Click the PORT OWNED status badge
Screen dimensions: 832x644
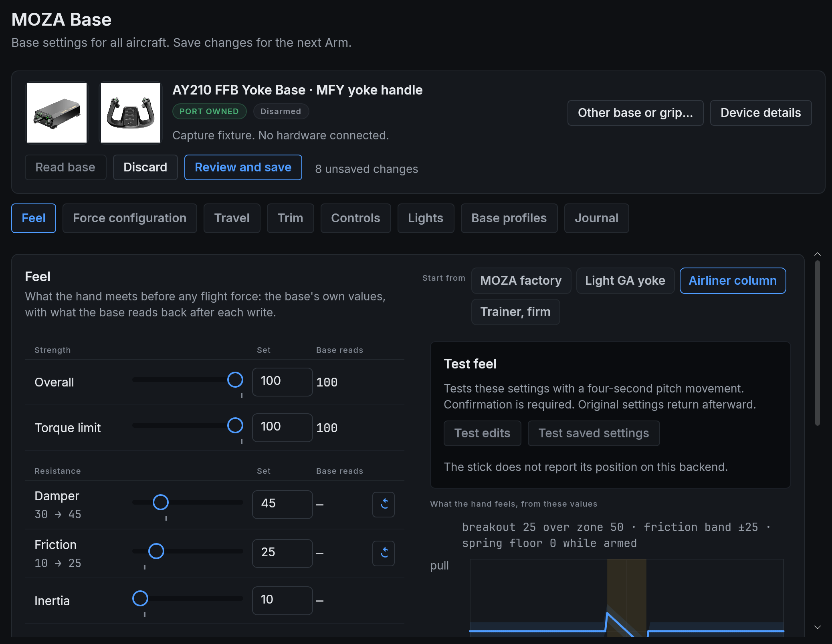point(209,111)
